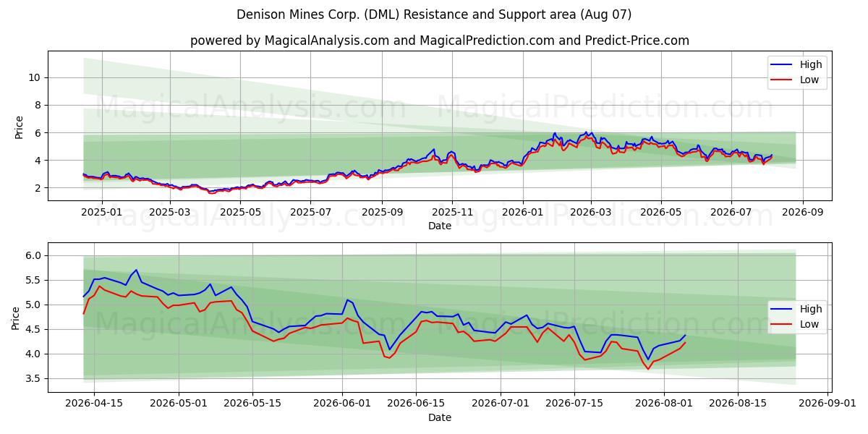Click the '2025-01' date label on the top chart

point(101,213)
